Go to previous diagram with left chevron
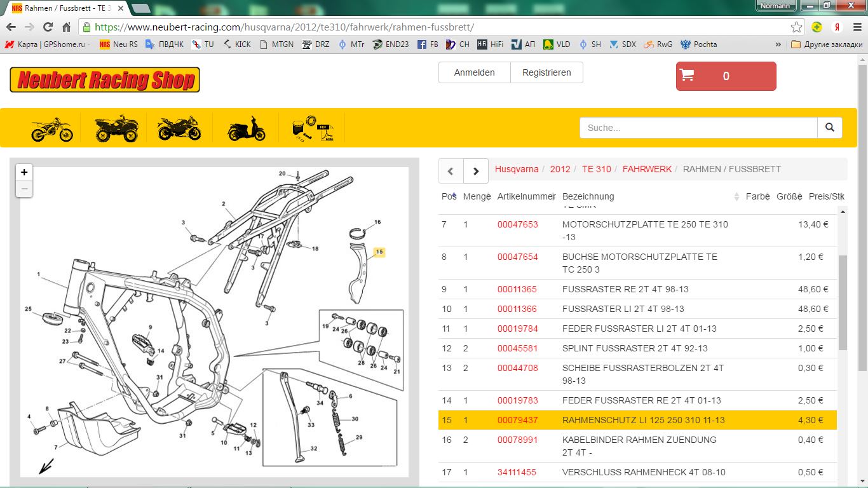This screenshot has width=868, height=488. tap(451, 170)
